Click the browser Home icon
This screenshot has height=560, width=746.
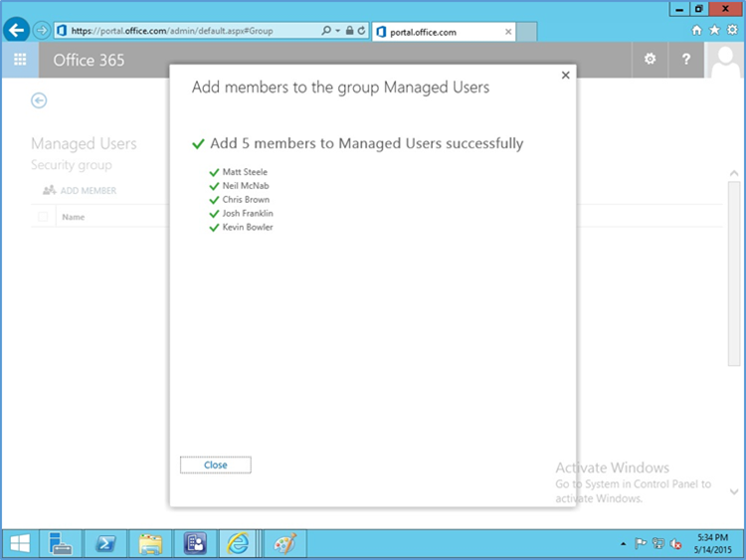coord(697,31)
